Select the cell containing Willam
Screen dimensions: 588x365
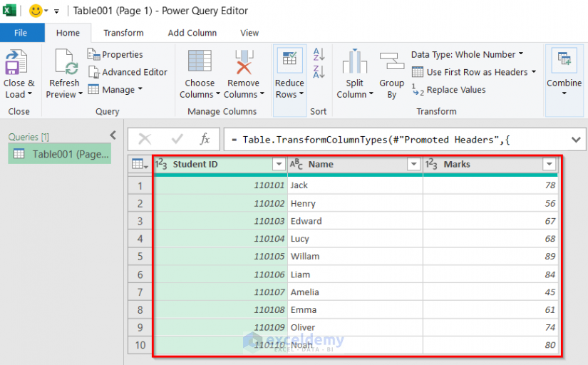pyautogui.click(x=355, y=257)
